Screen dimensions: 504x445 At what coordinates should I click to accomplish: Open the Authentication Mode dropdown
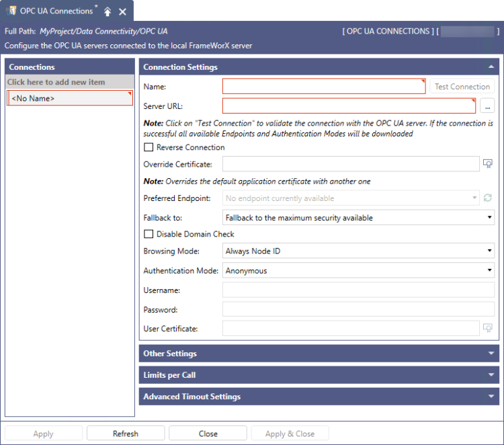point(358,270)
